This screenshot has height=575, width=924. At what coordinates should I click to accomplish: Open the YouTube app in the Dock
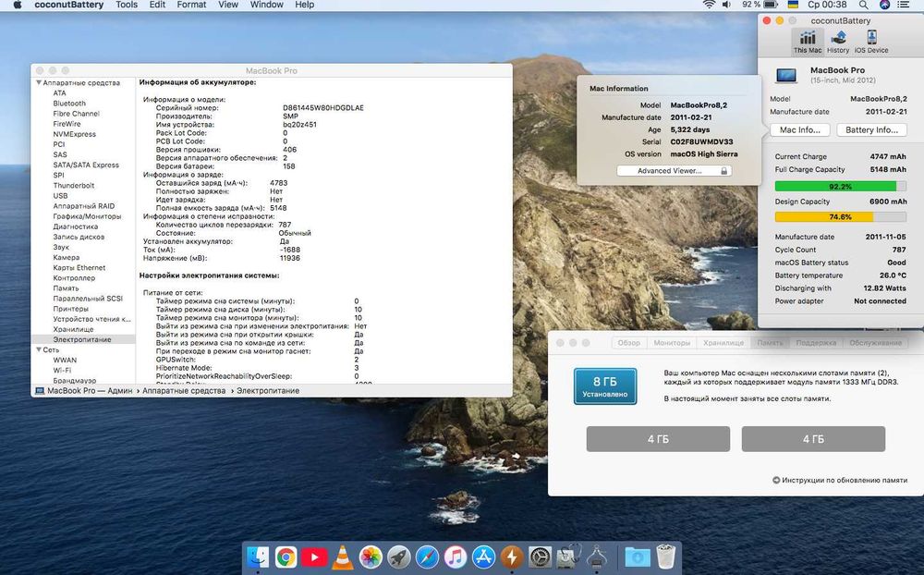pos(314,557)
